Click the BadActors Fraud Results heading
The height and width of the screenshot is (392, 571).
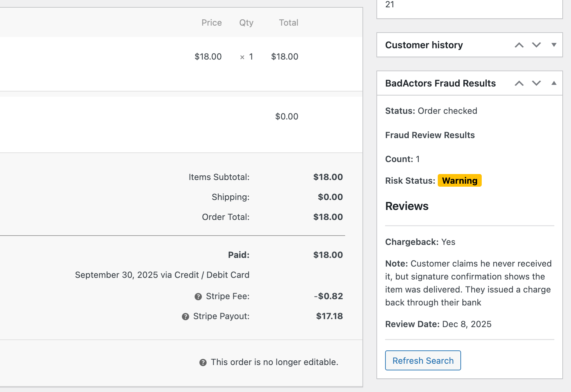[x=440, y=83]
